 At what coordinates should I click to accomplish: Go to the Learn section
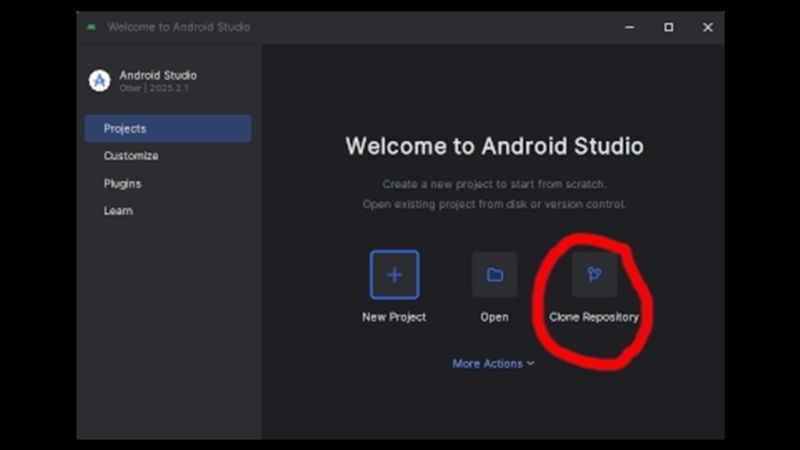click(118, 211)
